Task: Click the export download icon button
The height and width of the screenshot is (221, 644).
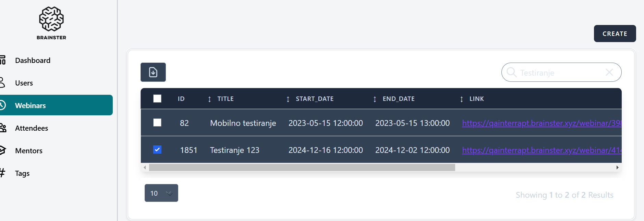Action: [153, 72]
